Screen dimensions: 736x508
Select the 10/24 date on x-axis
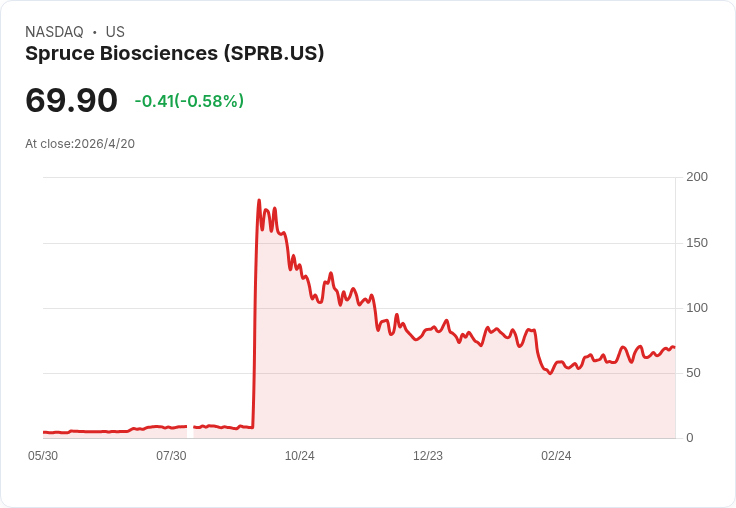(300, 456)
